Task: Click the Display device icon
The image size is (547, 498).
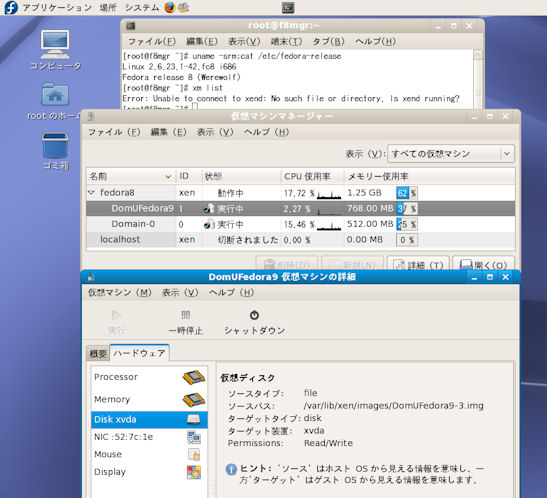Action: 194,472
